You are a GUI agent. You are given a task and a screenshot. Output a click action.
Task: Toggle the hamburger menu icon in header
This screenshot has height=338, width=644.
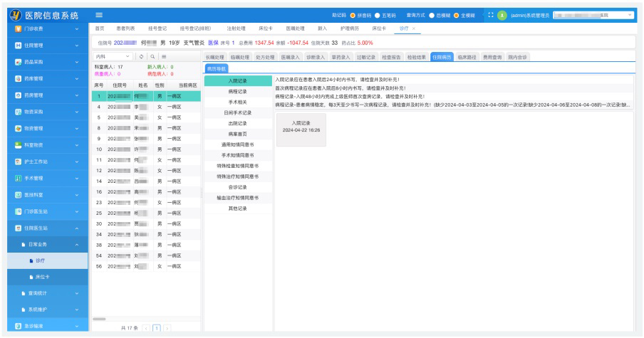99,15
